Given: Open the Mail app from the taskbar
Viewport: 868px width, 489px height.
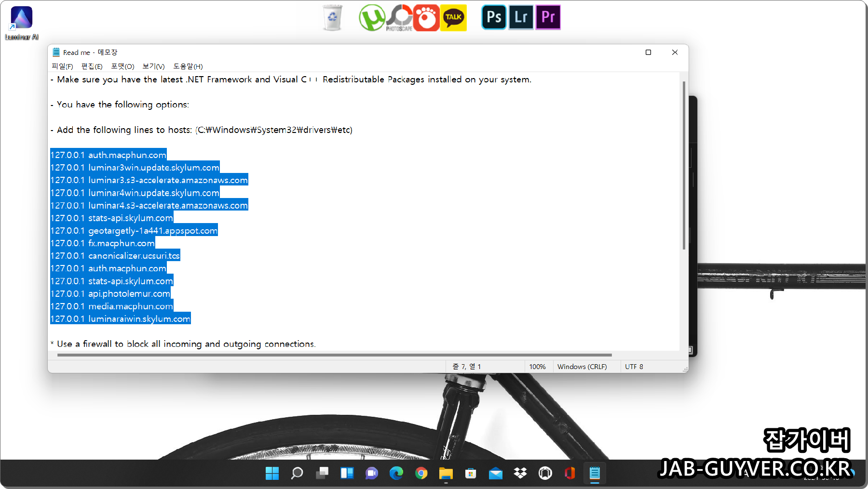Looking at the screenshot, I should (x=496, y=473).
